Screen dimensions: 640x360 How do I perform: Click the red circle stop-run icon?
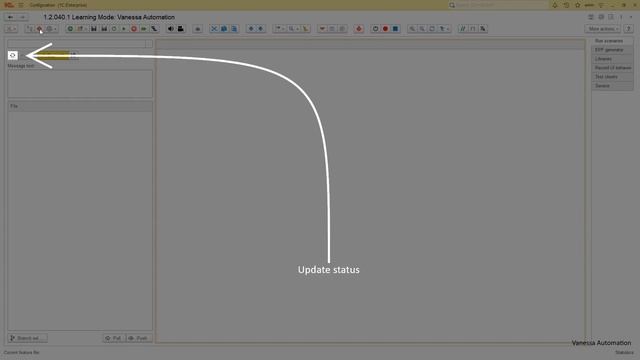(134, 29)
